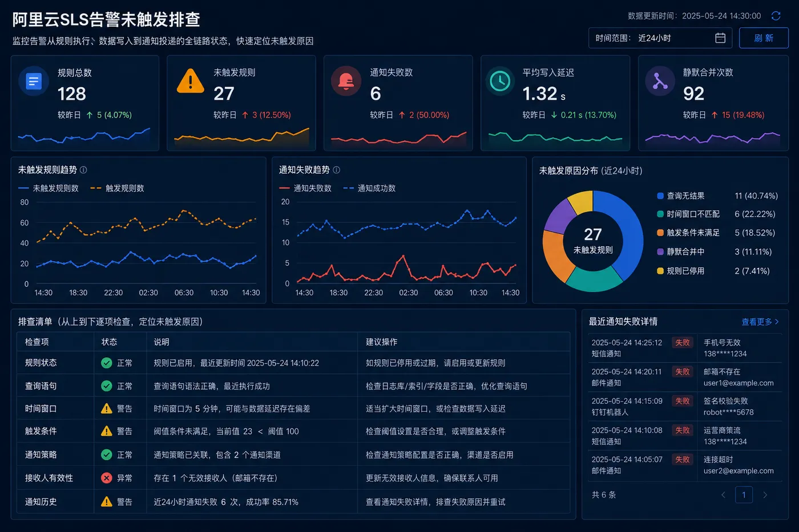The image size is (799, 532).
Task: Toggle 查询无结果 in the donut legend
Action: (681, 196)
